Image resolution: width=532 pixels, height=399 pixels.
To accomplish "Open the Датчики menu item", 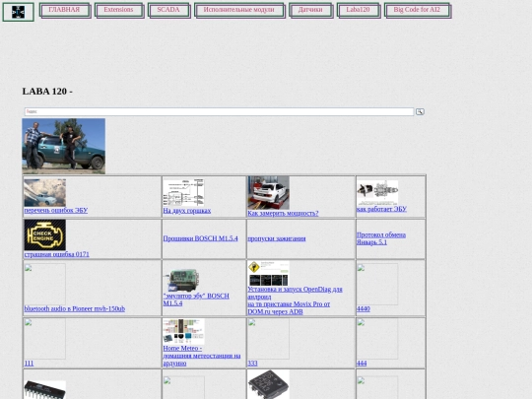I will click(x=310, y=10).
